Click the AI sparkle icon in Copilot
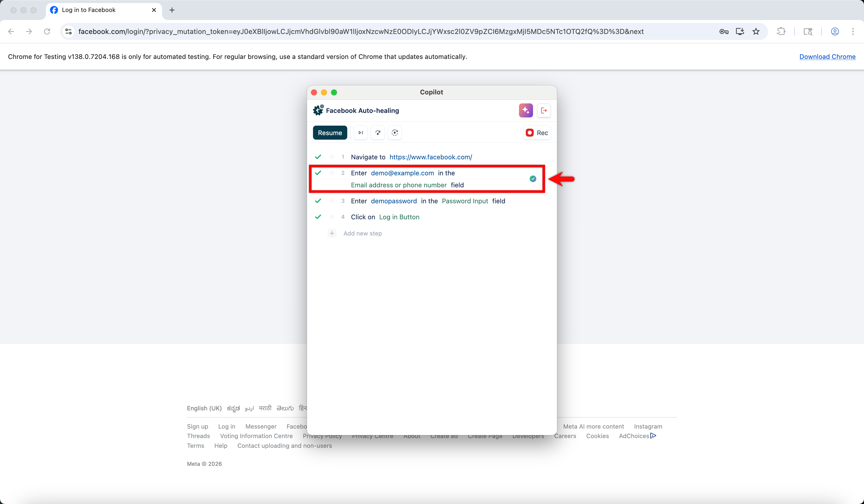864x504 pixels. pos(525,110)
